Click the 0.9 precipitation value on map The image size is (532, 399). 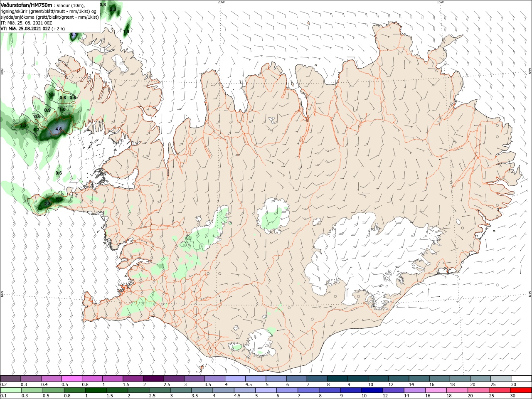(x=47, y=110)
